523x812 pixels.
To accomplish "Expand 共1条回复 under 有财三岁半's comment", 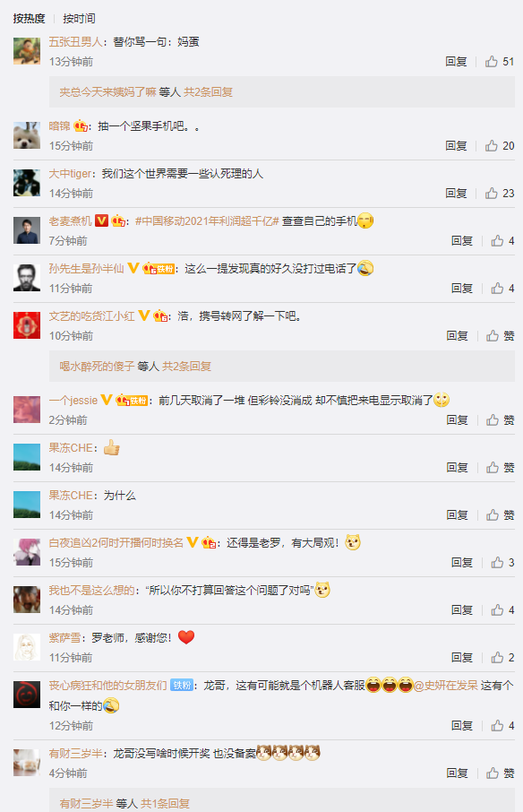I will pyautogui.click(x=165, y=804).
